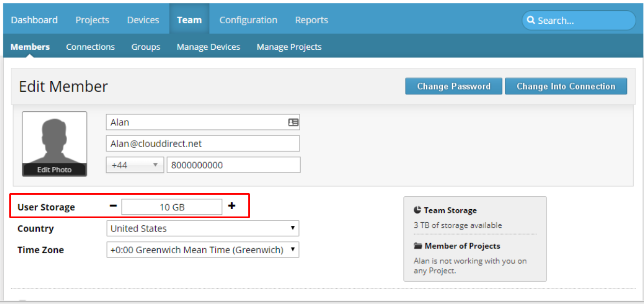
Task: Increase user storage with plus icon
Action: click(x=232, y=206)
